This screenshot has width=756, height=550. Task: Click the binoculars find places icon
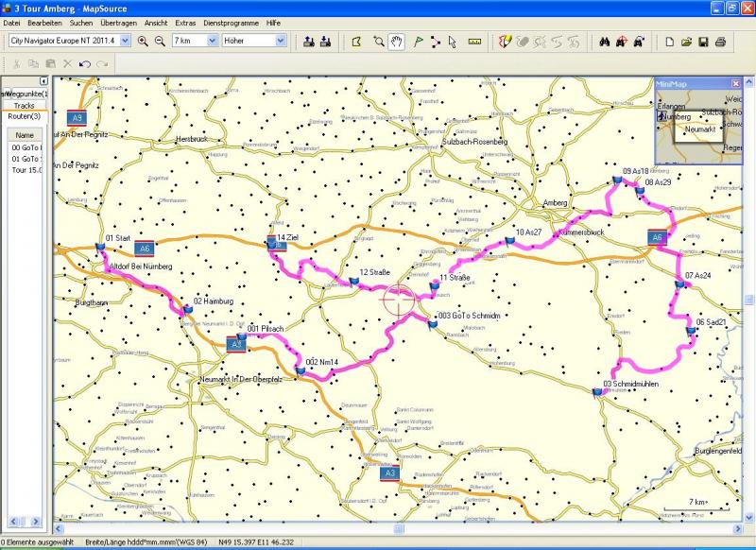click(605, 42)
